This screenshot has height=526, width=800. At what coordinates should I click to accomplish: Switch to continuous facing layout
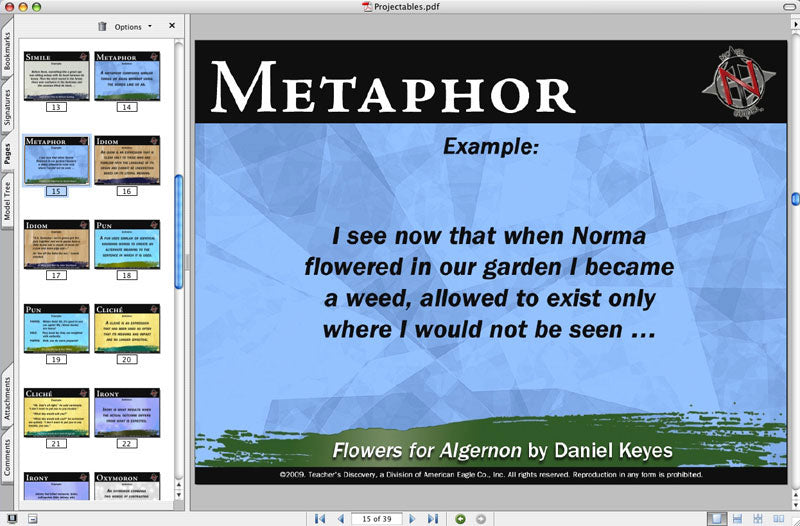(757, 518)
